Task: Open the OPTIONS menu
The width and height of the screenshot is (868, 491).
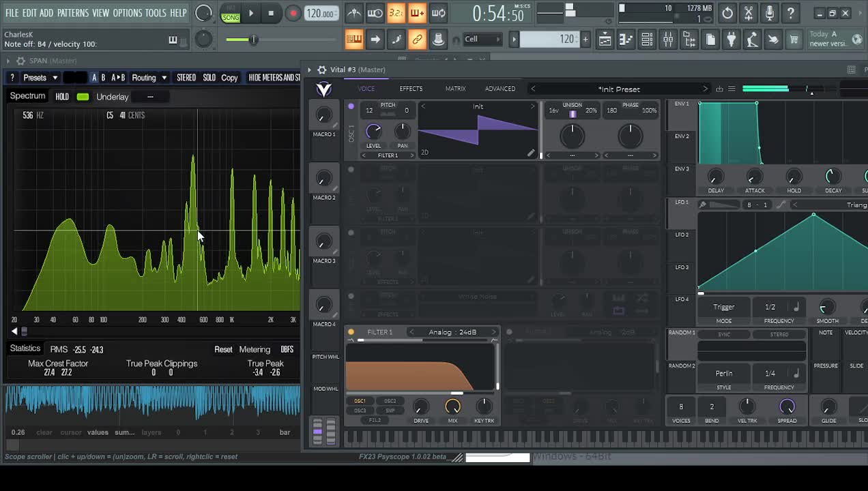Action: pyautogui.click(x=127, y=13)
